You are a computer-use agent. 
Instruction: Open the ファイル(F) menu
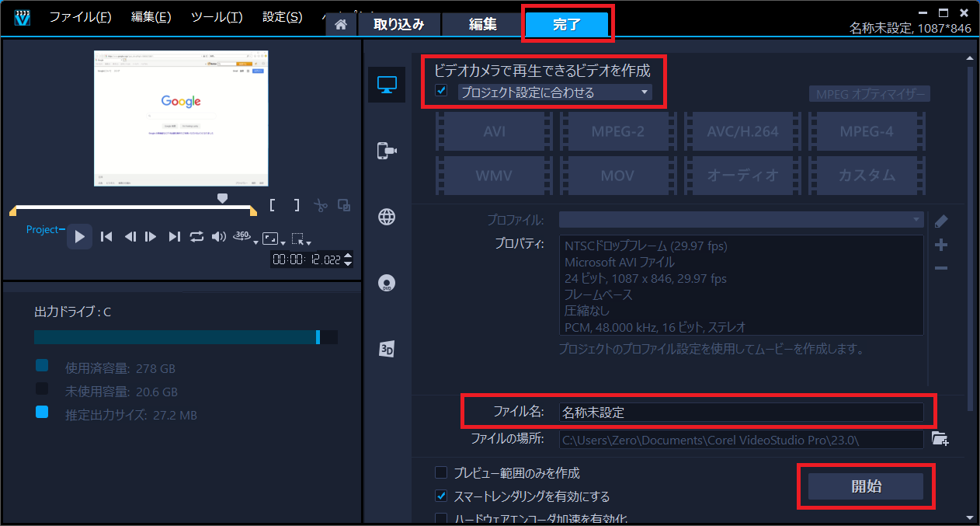click(x=81, y=16)
